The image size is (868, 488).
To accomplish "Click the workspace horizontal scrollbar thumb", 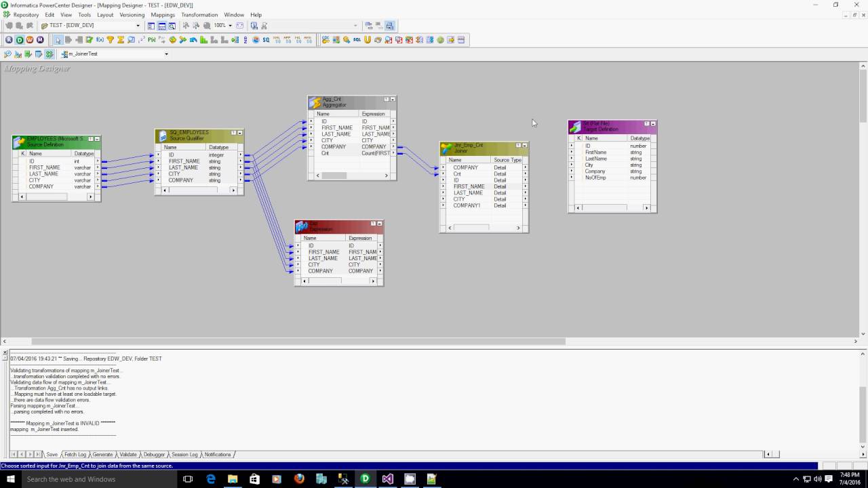I will click(x=298, y=342).
